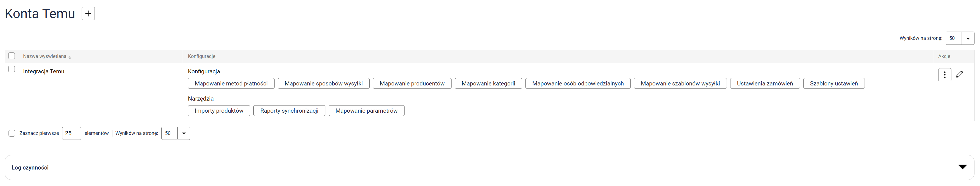Open Mapowanie kategorii configuration
This screenshot has height=186, width=980.
pyautogui.click(x=488, y=84)
